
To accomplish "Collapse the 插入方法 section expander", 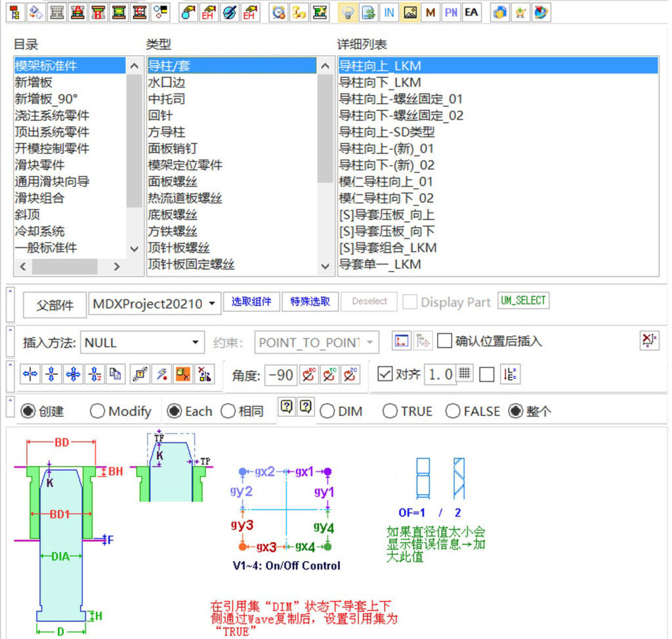I will [10, 342].
